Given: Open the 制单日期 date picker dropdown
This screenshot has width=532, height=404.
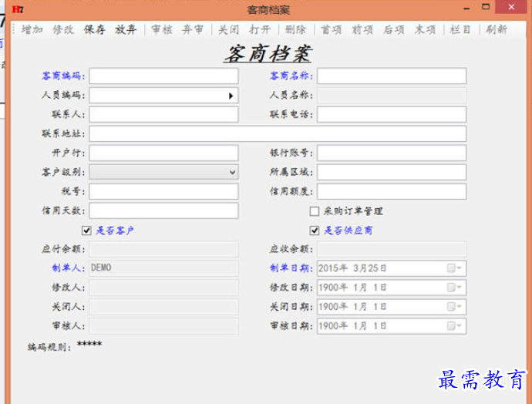Looking at the screenshot, I should coord(455,268).
